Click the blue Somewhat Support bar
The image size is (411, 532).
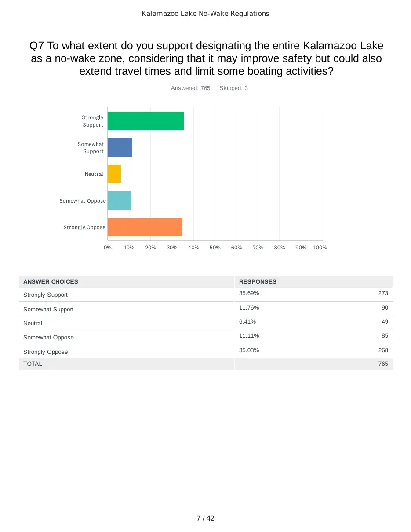click(120, 147)
